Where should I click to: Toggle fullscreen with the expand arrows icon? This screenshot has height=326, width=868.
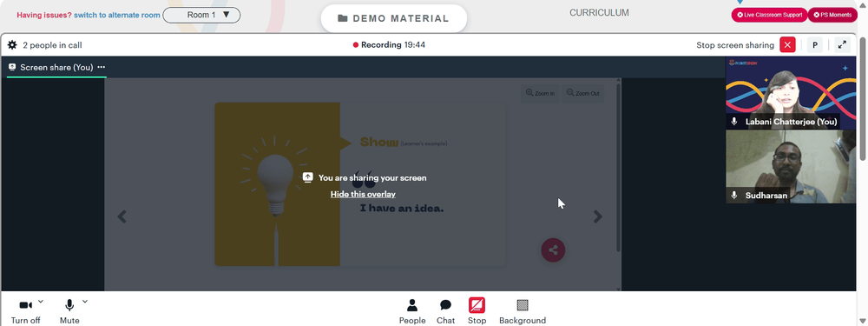tap(842, 45)
